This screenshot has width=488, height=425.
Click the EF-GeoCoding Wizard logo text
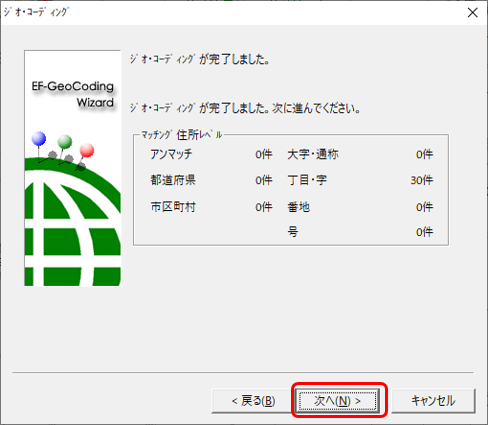pos(73,94)
